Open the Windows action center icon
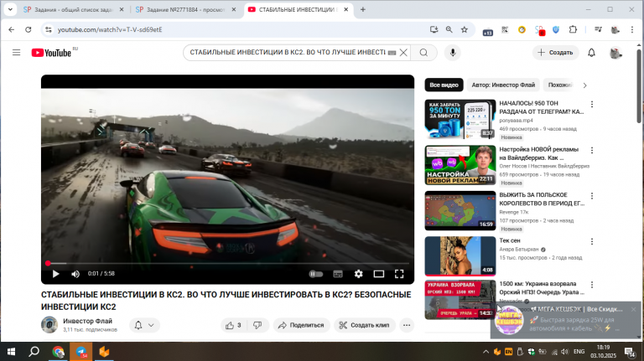644x361 pixels. 629,352
